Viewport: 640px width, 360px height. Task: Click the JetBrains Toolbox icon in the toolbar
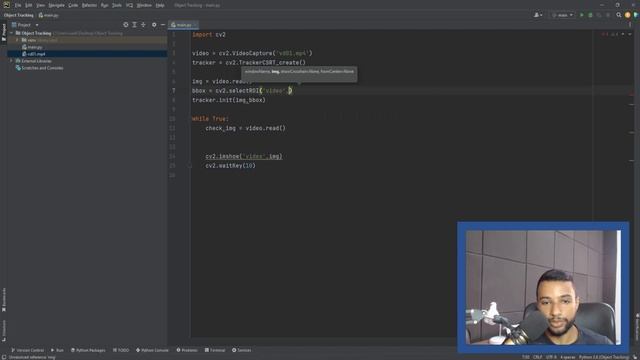636,15
